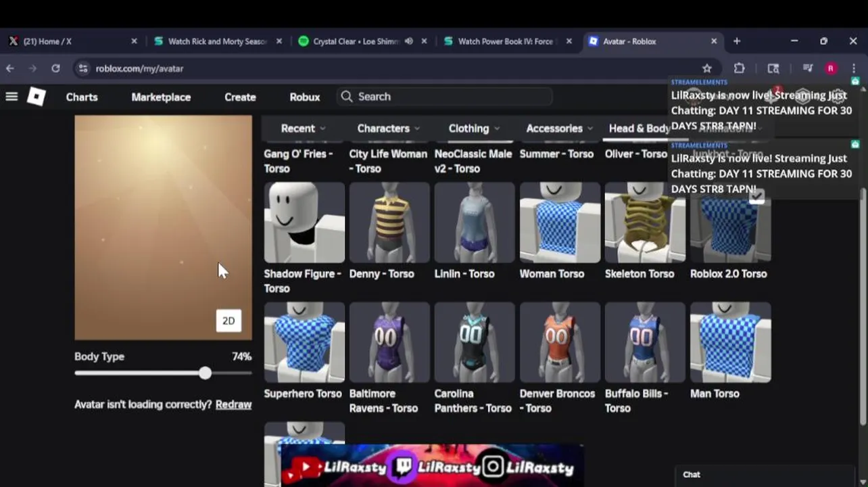Select Carolina Panthers torso thumbnail
The image size is (868, 487).
click(475, 342)
